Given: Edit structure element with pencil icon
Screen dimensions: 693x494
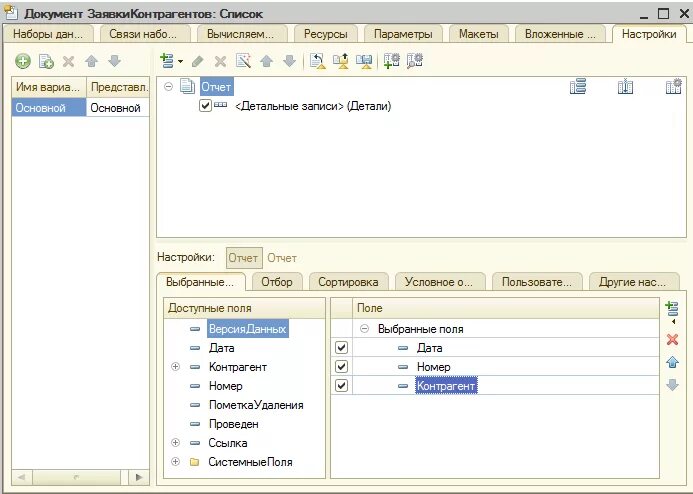Looking at the screenshot, I should pos(198,61).
